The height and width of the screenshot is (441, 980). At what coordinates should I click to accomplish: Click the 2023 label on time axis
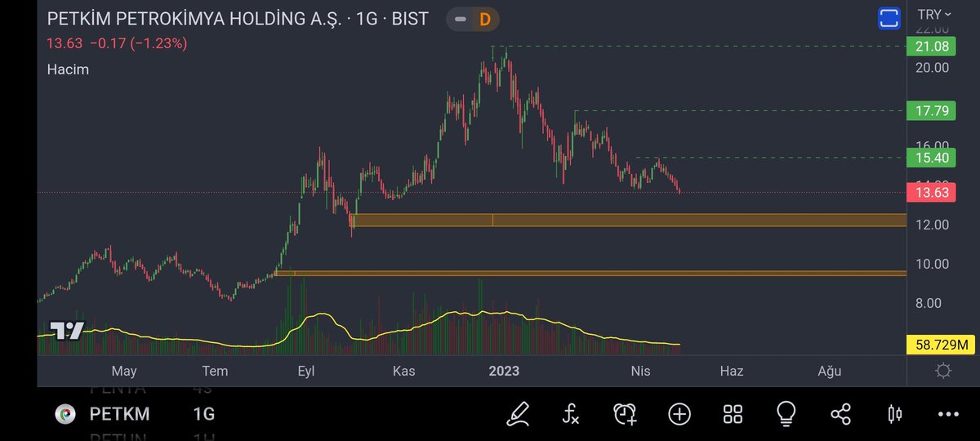click(504, 371)
